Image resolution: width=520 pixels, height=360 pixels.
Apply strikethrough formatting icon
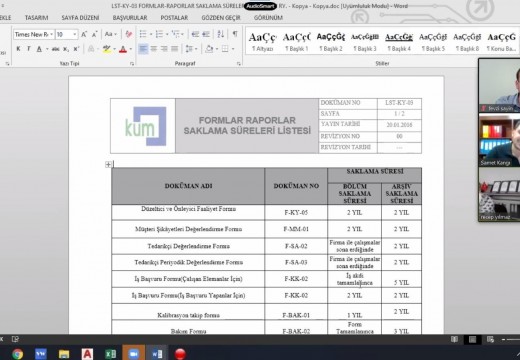pos(56,49)
